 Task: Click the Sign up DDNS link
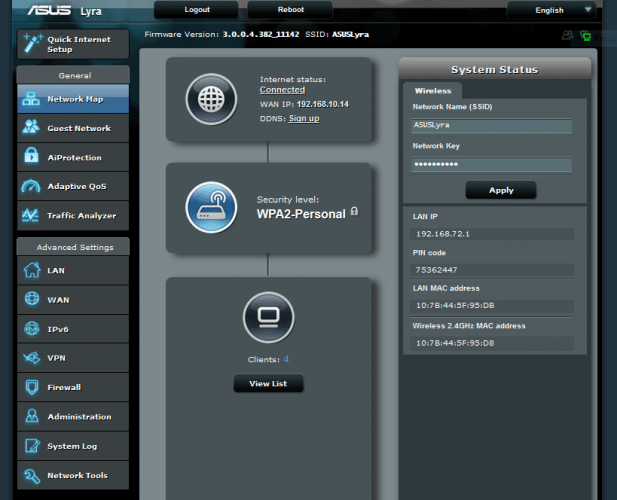click(304, 118)
